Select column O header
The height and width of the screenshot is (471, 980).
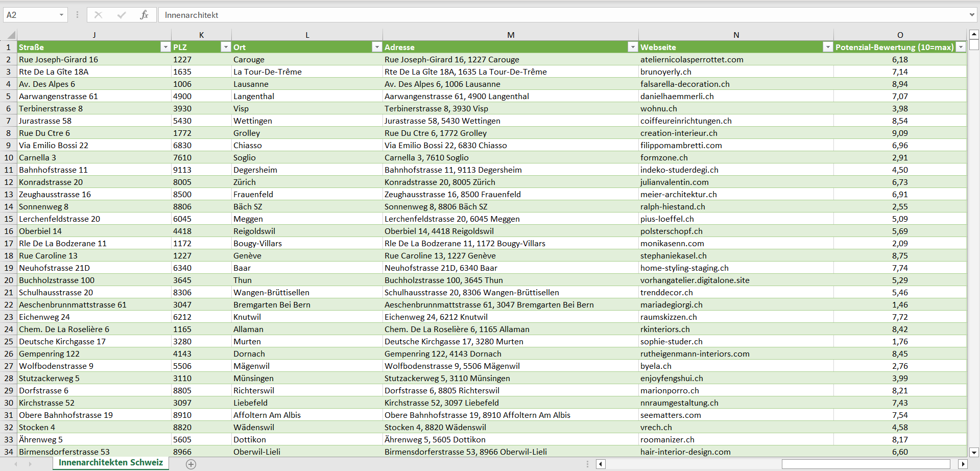click(x=900, y=35)
